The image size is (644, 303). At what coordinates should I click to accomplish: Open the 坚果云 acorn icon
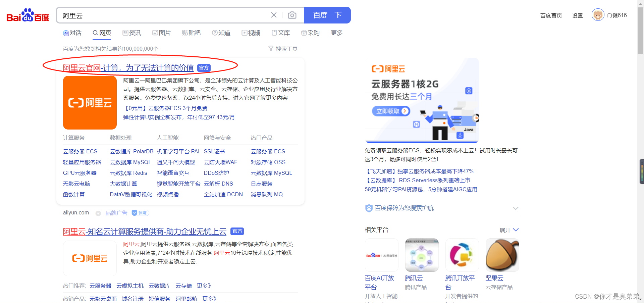(502, 255)
